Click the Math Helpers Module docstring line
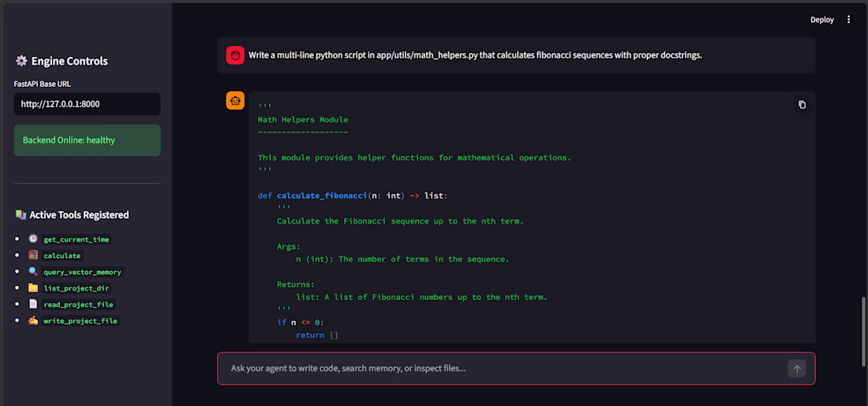 (x=303, y=119)
